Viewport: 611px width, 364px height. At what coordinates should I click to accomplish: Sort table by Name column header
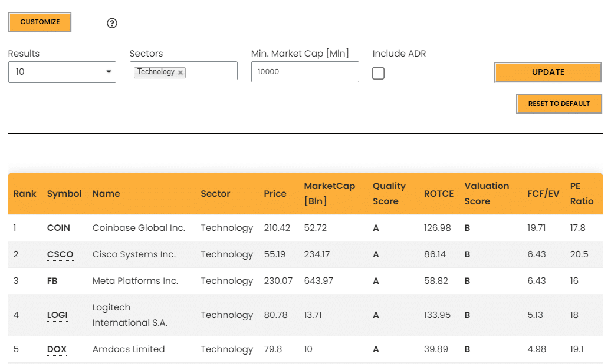click(106, 193)
